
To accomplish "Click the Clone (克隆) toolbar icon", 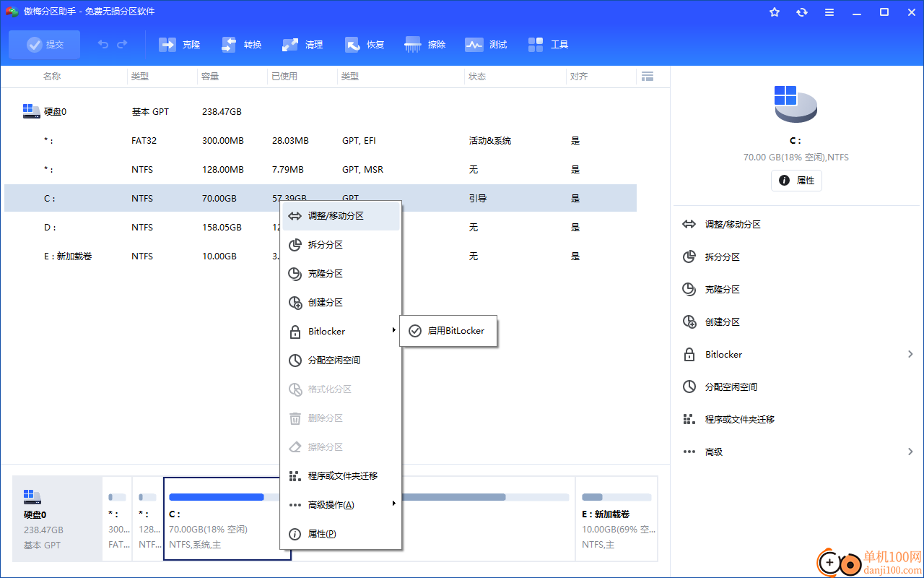I will 167,45.
